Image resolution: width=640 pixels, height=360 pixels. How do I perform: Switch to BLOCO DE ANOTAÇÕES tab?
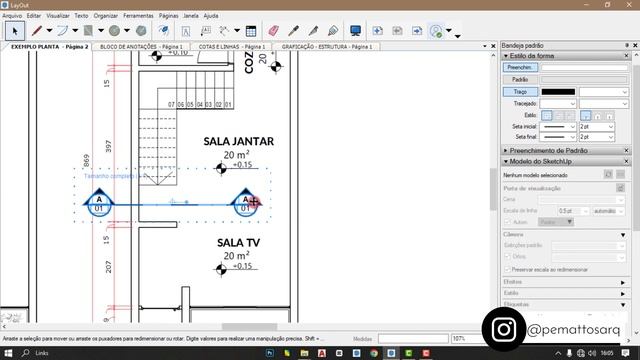(x=141, y=47)
